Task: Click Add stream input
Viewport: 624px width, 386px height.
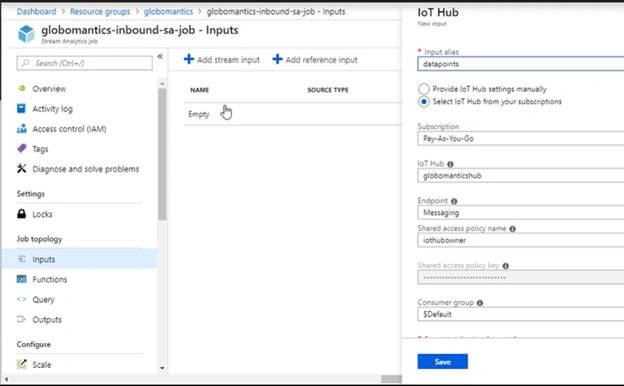Action: pyautogui.click(x=222, y=60)
